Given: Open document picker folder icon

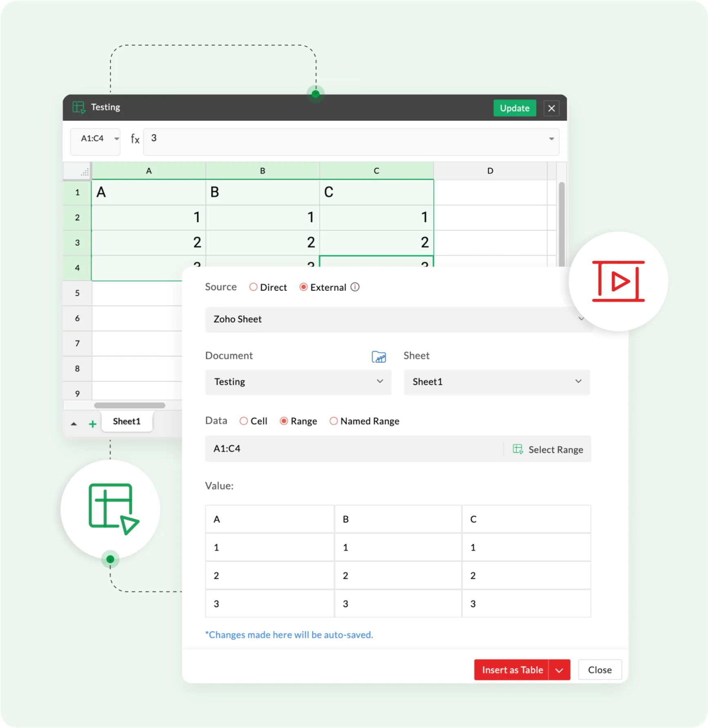Looking at the screenshot, I should tap(378, 357).
